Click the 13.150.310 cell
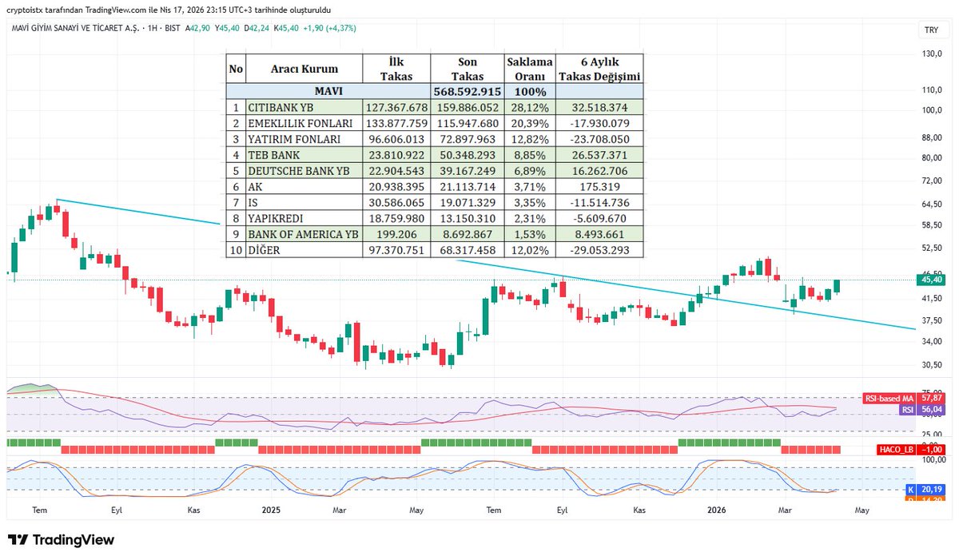Screen dimensions: 959x560 tap(468, 218)
